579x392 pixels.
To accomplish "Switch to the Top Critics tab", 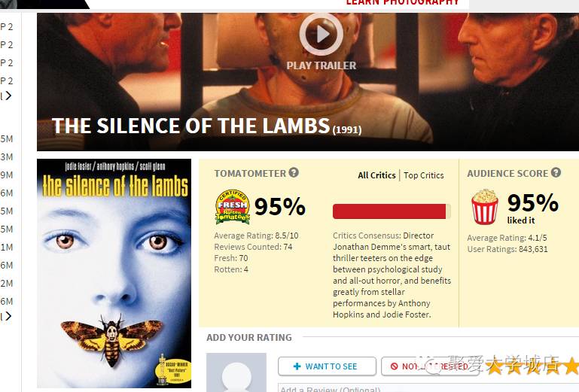I will point(424,175).
